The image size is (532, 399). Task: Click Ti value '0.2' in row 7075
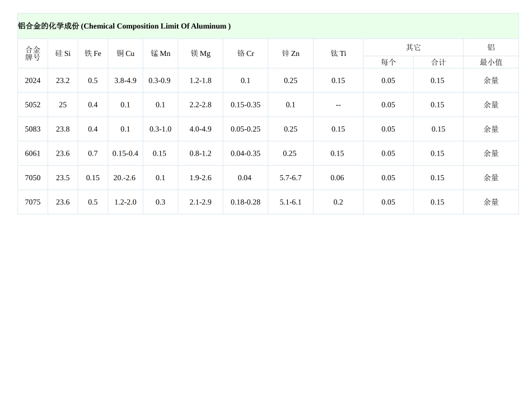[x=338, y=203]
